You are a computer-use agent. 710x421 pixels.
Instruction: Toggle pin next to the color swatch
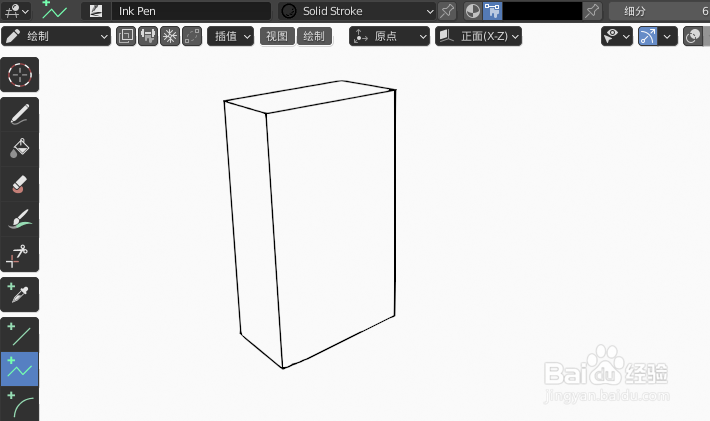click(x=592, y=11)
